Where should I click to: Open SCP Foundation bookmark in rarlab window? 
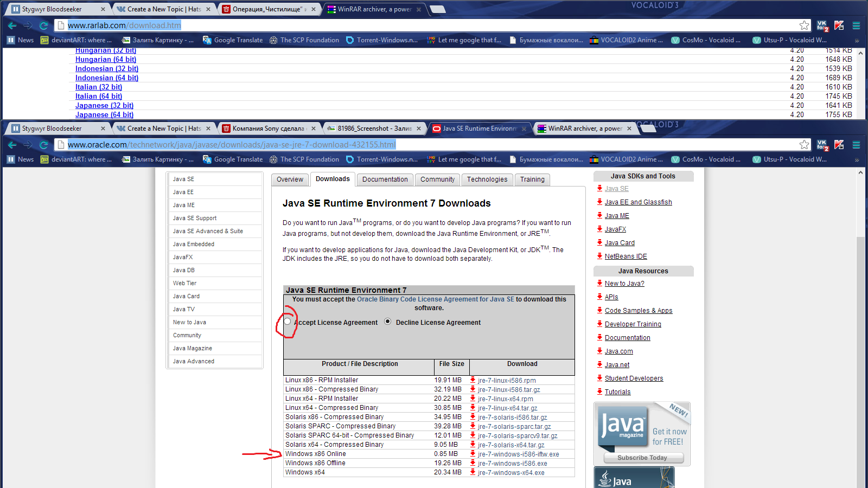coord(304,40)
